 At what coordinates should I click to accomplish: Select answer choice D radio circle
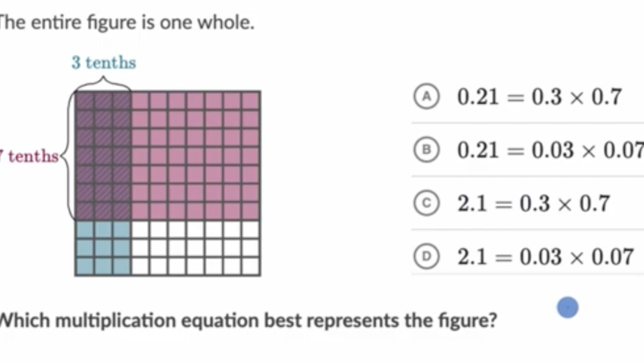pos(427,256)
